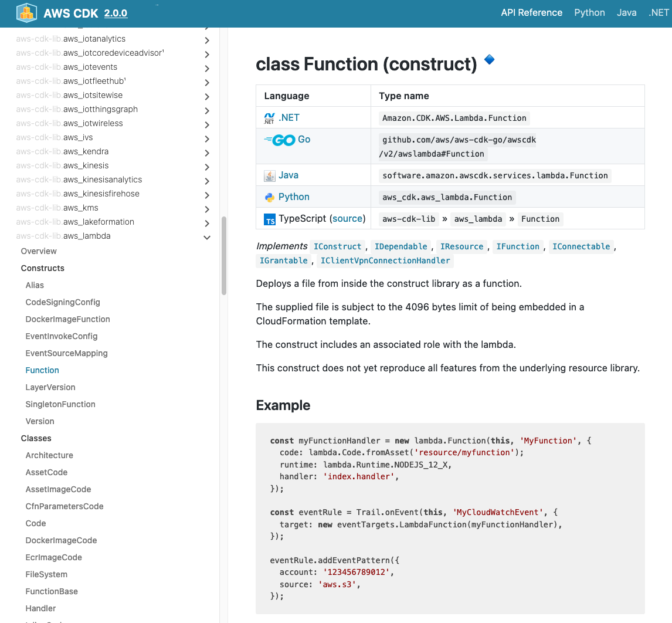672x623 pixels.
Task: Select DockerImageCode in sidebar
Action: [x=62, y=540]
